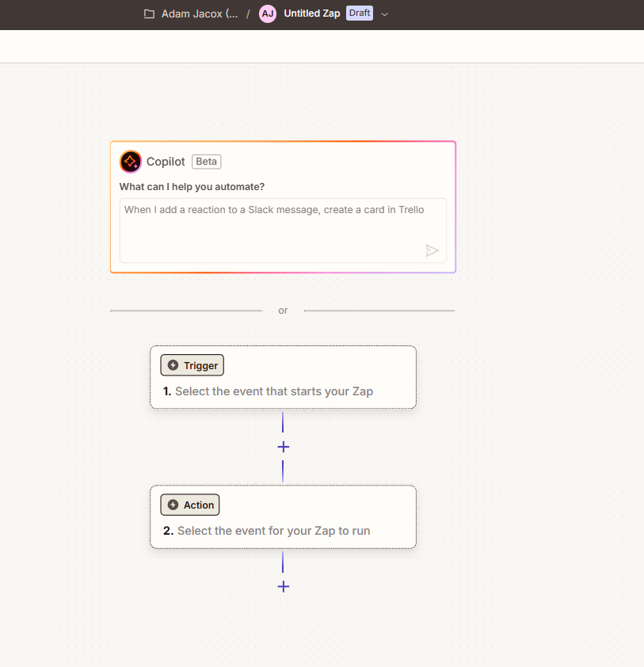The height and width of the screenshot is (667, 644).
Task: Open the dropdown chevron next to Draft
Action: [385, 13]
